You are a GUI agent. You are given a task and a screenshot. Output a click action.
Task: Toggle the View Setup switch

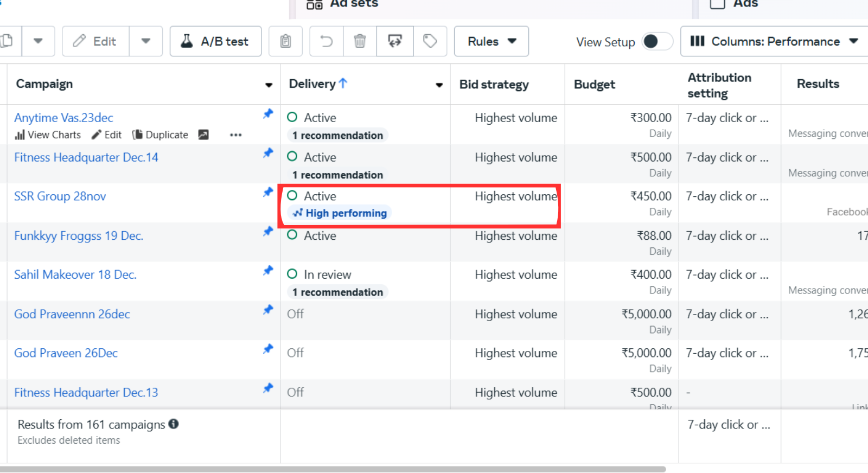[x=657, y=42]
